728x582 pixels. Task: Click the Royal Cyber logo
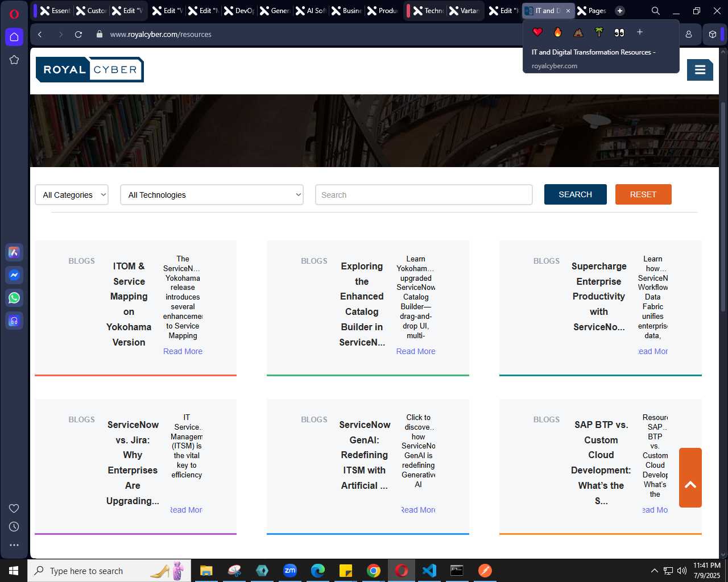tap(90, 69)
